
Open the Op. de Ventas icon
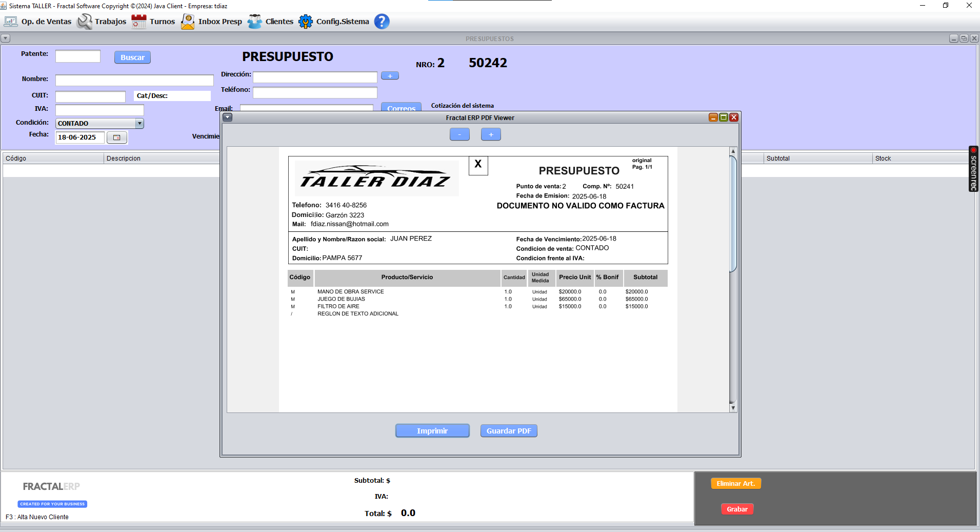pyautogui.click(x=11, y=22)
